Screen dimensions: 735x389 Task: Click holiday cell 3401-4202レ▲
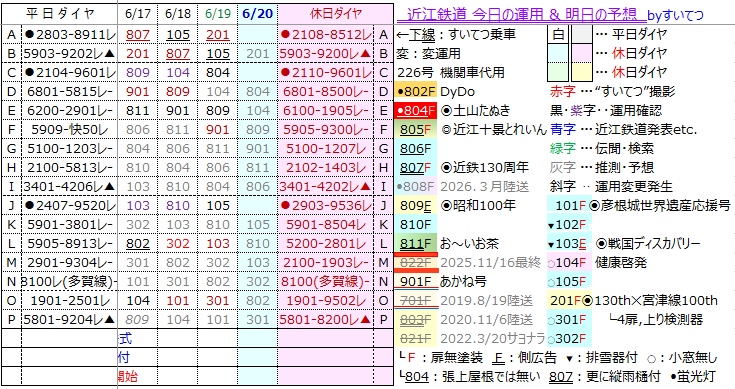pos(326,187)
